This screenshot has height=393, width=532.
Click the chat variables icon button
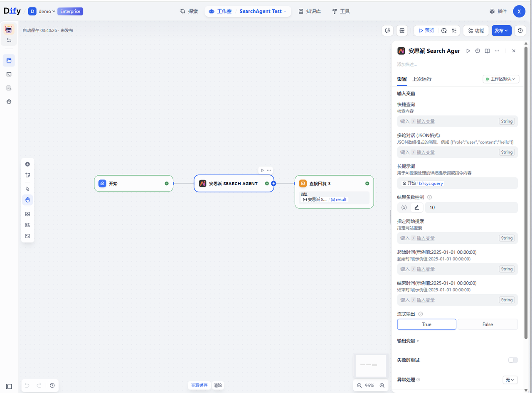[x=387, y=30]
